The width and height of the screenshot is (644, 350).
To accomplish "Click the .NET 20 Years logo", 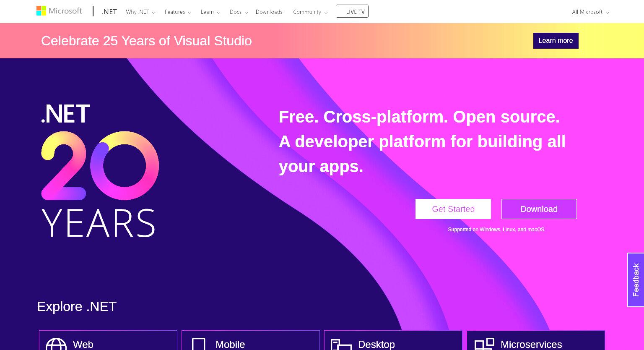I will 100,170.
